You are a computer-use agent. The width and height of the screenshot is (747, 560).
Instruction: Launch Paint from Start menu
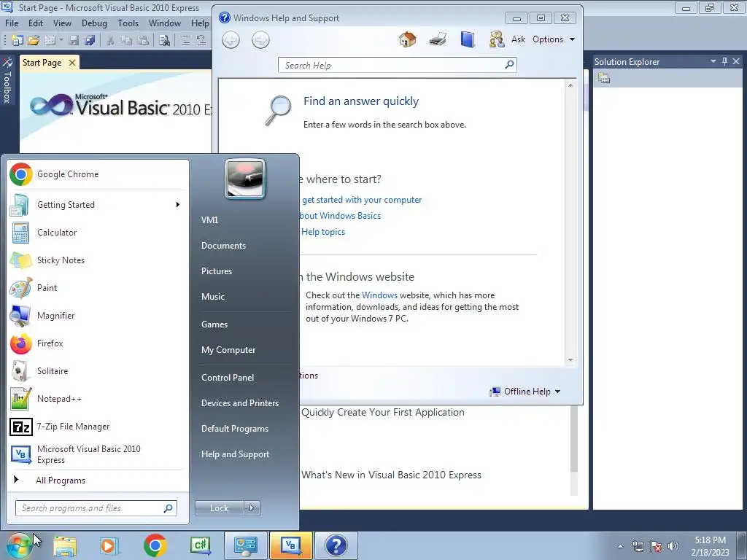[x=98, y=287]
